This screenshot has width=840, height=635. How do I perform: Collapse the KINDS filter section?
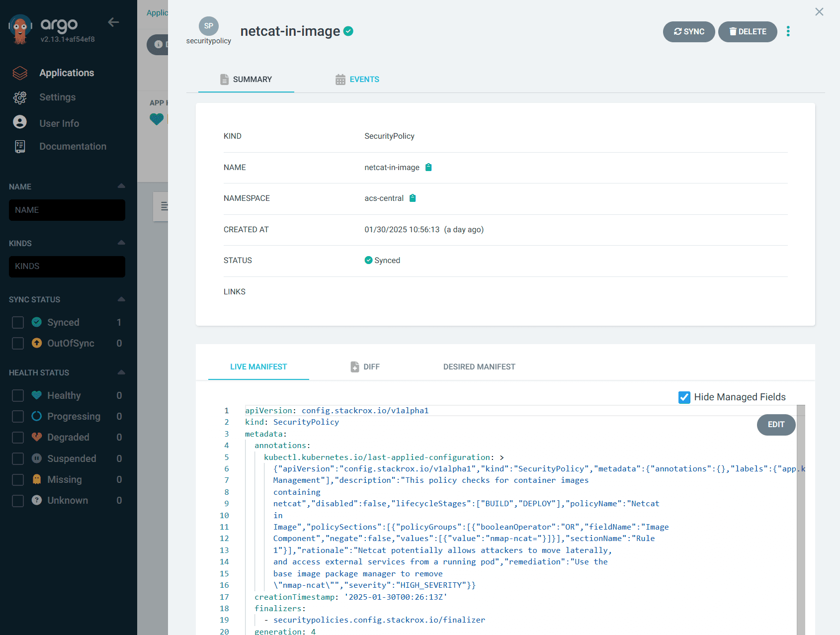[x=121, y=243]
